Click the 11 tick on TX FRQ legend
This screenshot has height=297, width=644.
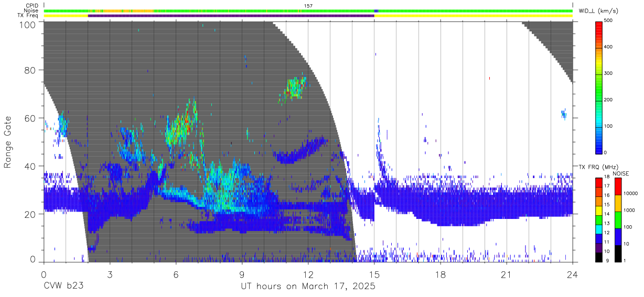click(607, 242)
